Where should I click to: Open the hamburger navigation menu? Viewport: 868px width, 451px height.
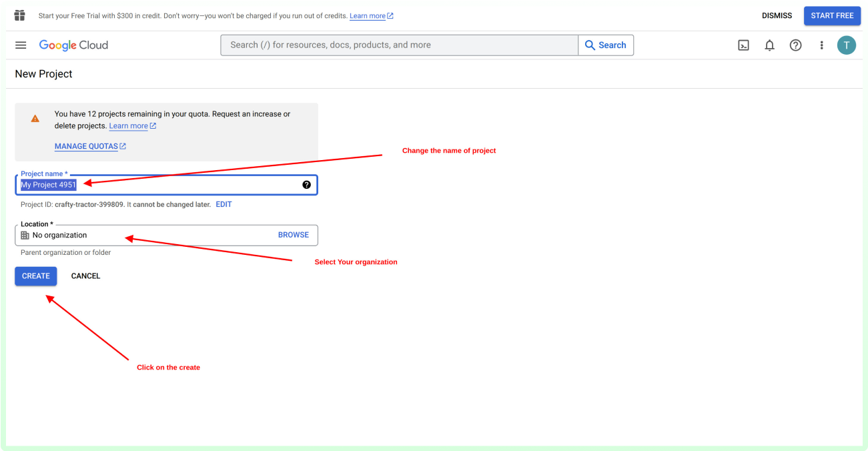[x=21, y=45]
